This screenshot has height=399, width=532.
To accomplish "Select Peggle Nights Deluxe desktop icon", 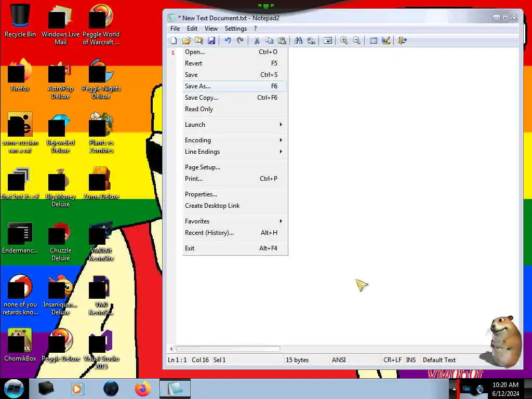I will click(x=101, y=79).
